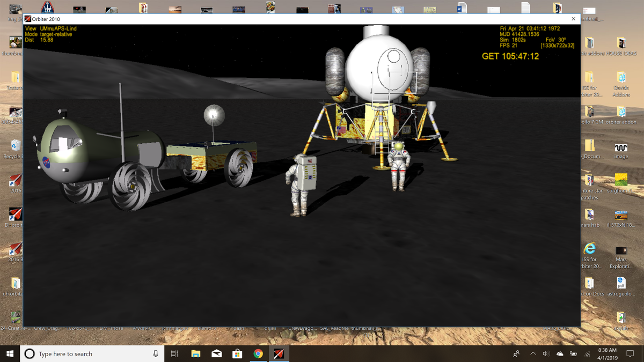
Task: Select the HOUSE IDEAS desktop folder
Action: click(x=621, y=46)
